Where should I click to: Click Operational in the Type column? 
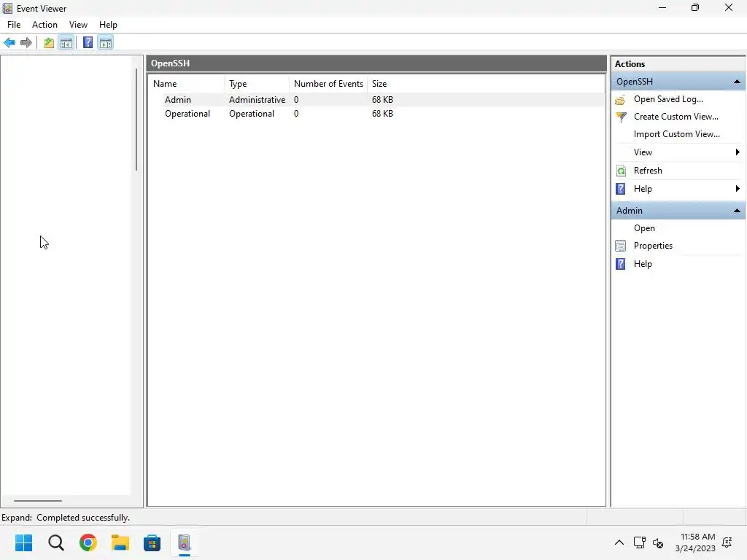point(252,114)
